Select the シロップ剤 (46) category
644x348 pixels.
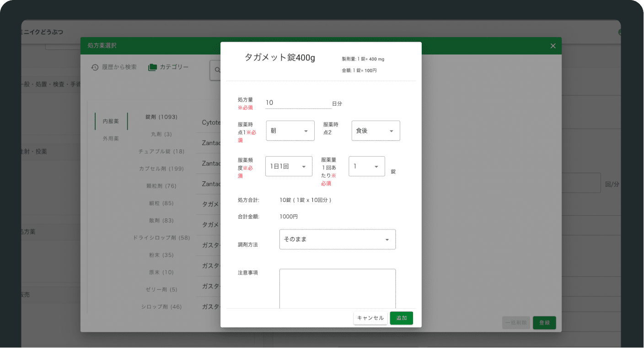coord(161,307)
